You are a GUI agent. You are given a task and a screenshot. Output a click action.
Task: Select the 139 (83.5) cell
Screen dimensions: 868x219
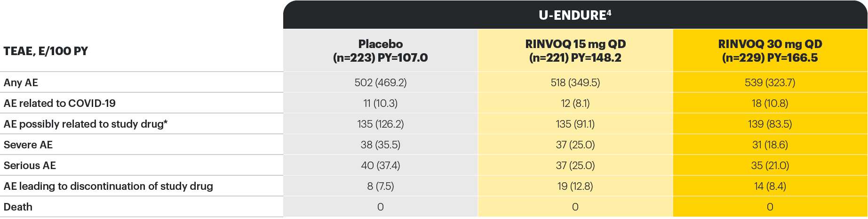click(770, 124)
